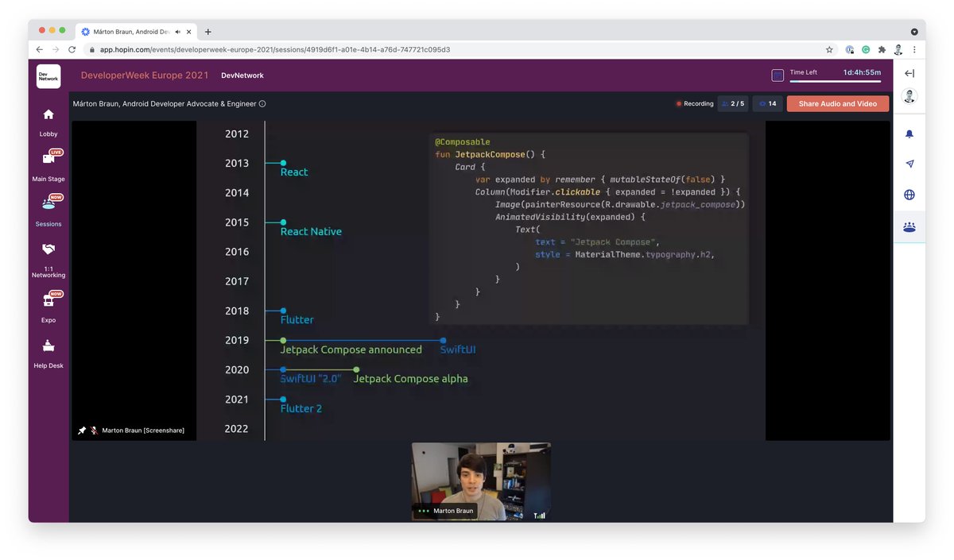Bookmark this page with the star
Viewport: 954px width, 560px height.
coord(829,49)
